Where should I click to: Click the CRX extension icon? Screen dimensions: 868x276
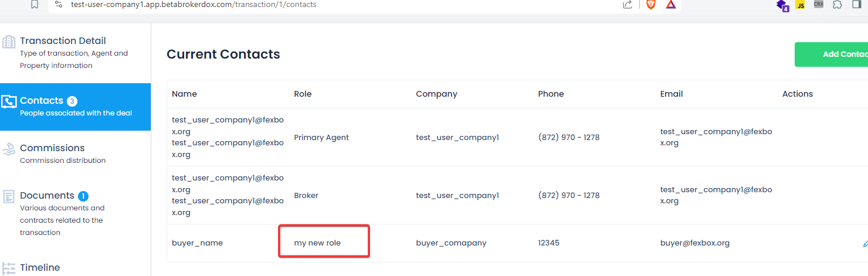(x=819, y=4)
